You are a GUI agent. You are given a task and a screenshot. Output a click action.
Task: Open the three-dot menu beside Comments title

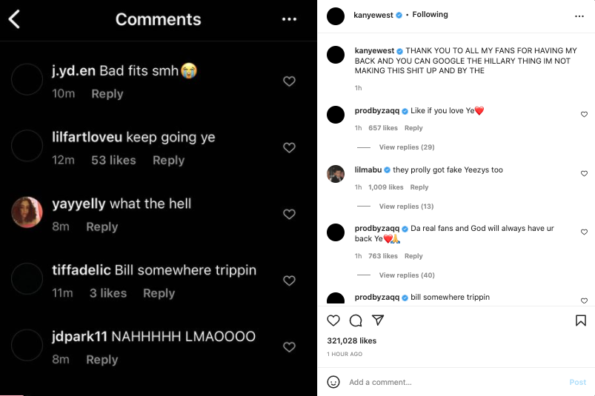(289, 19)
